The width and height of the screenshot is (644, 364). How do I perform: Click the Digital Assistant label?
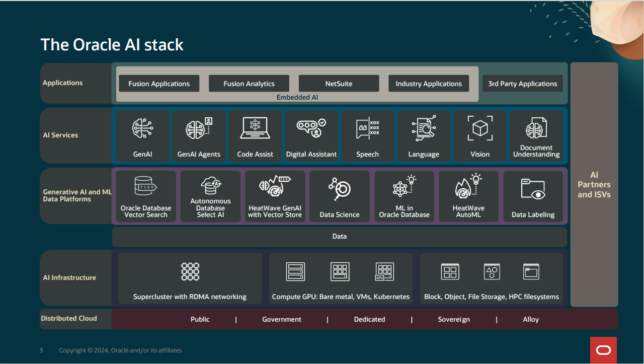[311, 154]
